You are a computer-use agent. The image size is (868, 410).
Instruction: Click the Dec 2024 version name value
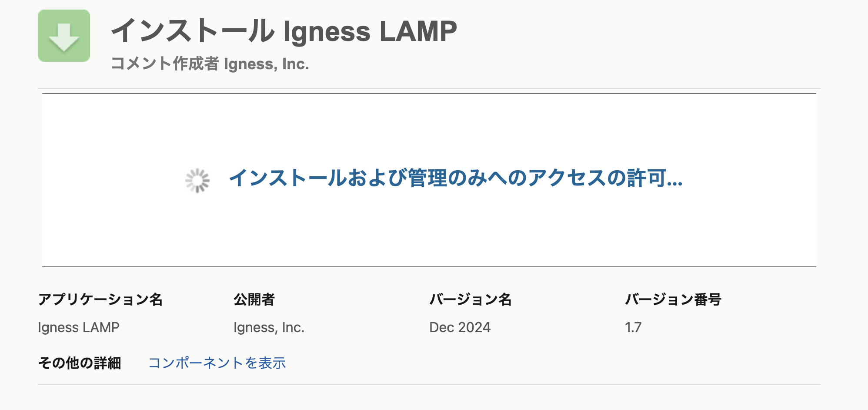click(x=460, y=327)
